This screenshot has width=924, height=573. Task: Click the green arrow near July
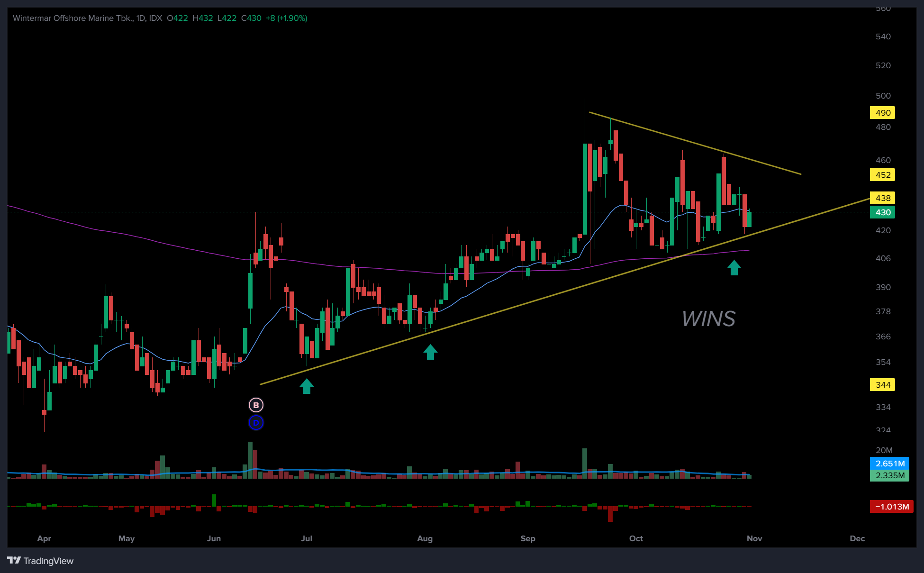point(307,386)
